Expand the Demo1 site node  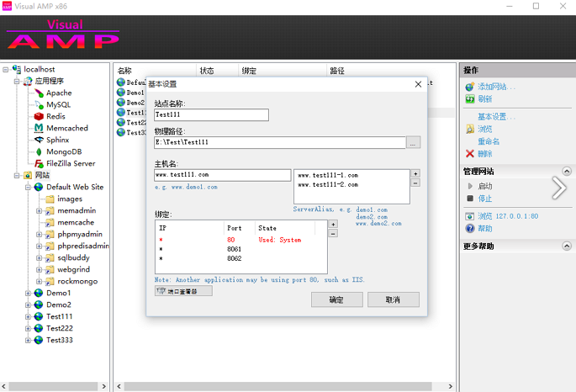(x=28, y=294)
